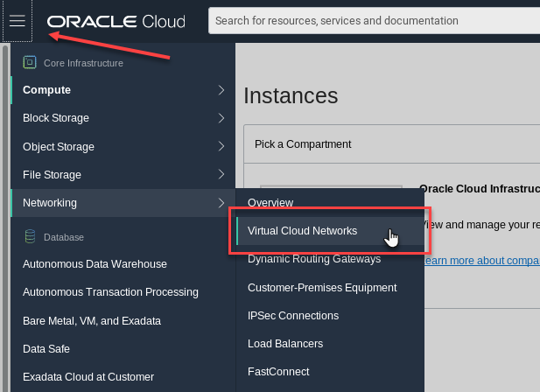The width and height of the screenshot is (540, 392).
Task: Follow the learn more about compartments link
Action: point(481,261)
